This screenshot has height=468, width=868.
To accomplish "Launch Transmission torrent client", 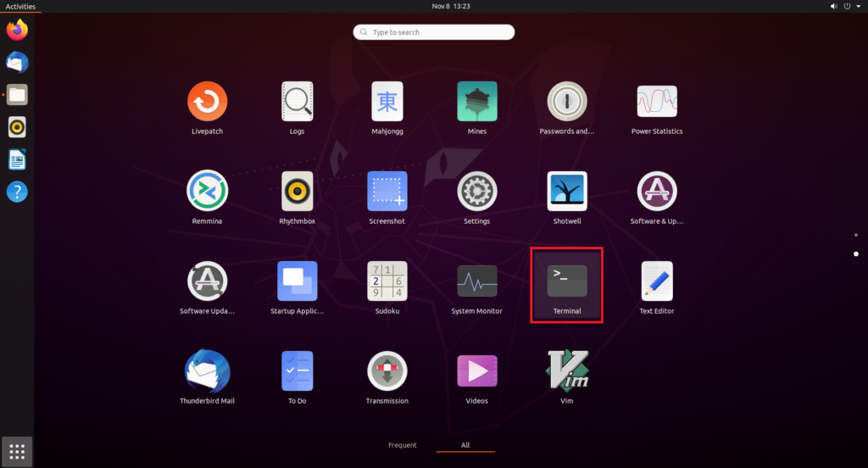I will (387, 377).
